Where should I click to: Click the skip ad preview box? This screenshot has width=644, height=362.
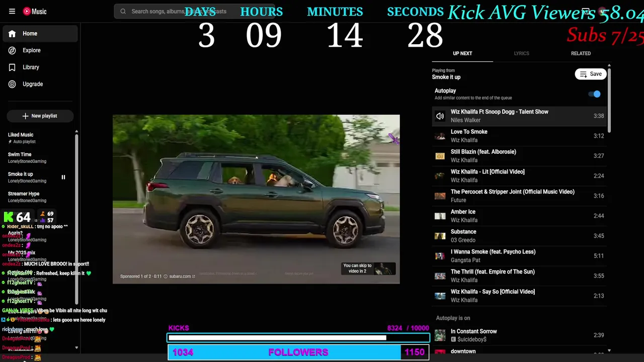coord(368,268)
